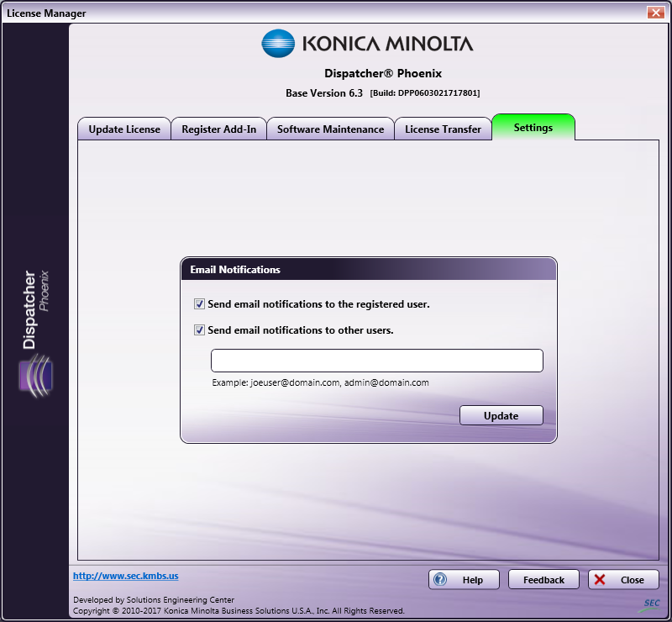Image resolution: width=672 pixels, height=622 pixels.
Task: Click the Dispatcher Phoenix sidebar logo icon
Action: tap(36, 376)
